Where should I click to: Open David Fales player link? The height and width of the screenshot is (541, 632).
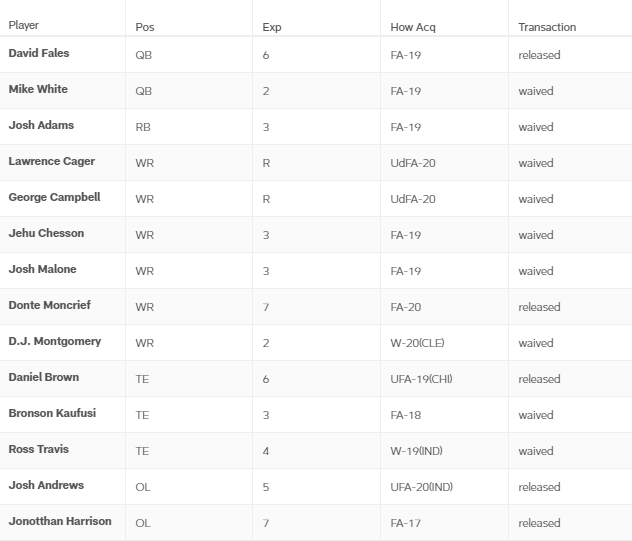pyautogui.click(x=39, y=53)
